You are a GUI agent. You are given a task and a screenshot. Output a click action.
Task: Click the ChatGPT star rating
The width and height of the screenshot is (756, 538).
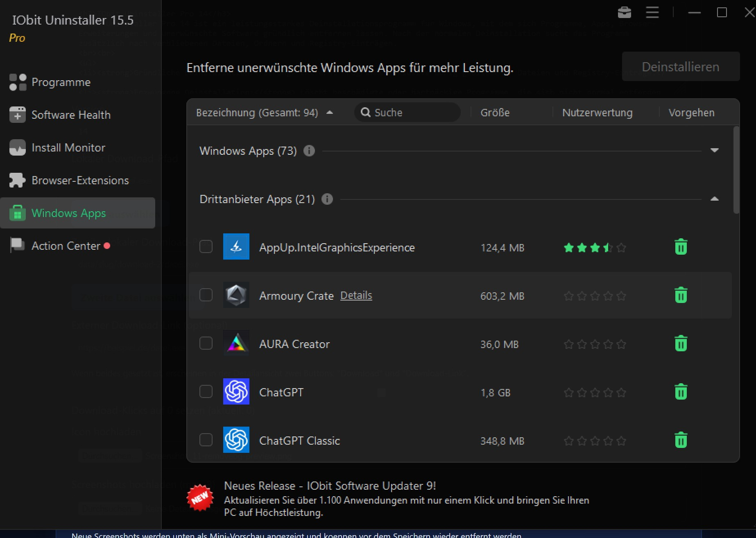tap(595, 392)
